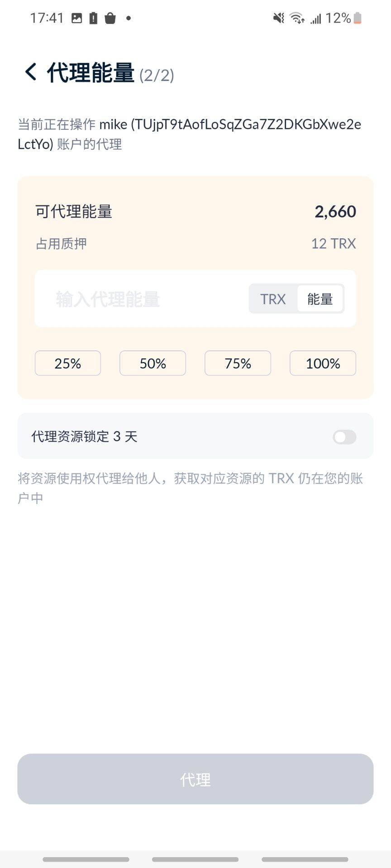Tap the center navigation bar pill

pos(195,859)
